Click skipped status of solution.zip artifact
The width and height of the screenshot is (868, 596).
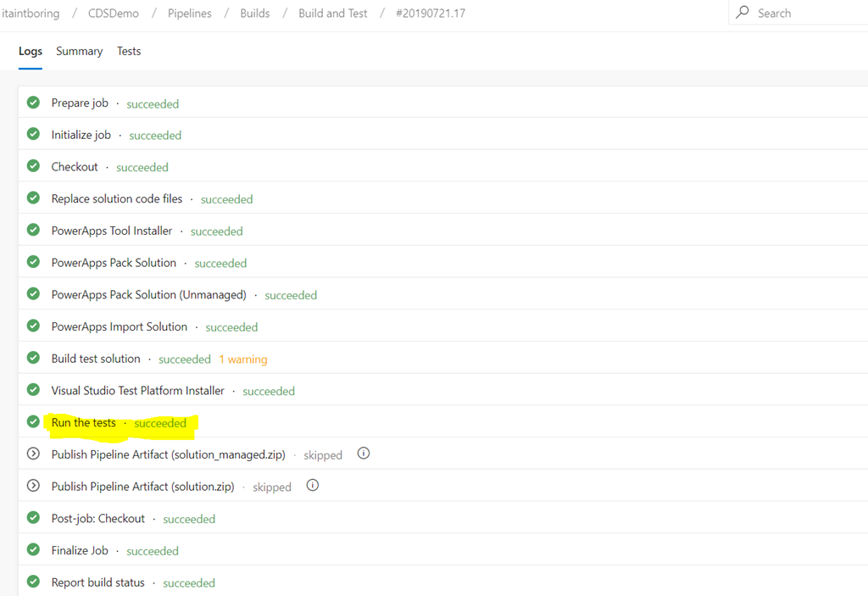pos(272,487)
